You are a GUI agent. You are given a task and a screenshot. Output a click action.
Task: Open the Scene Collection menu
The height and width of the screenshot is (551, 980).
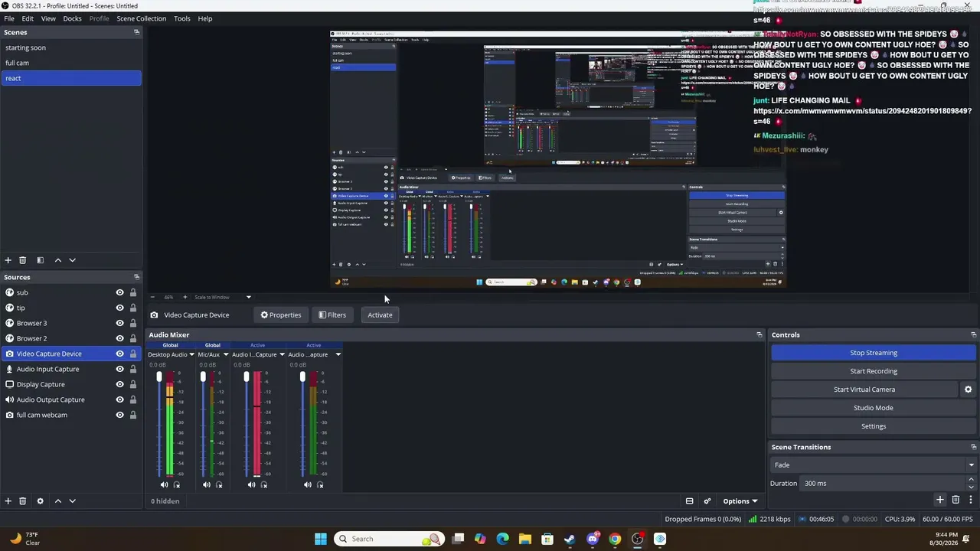(x=141, y=18)
